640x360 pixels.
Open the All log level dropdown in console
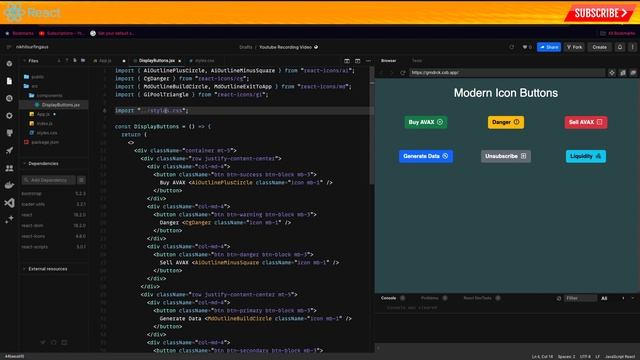click(604, 298)
